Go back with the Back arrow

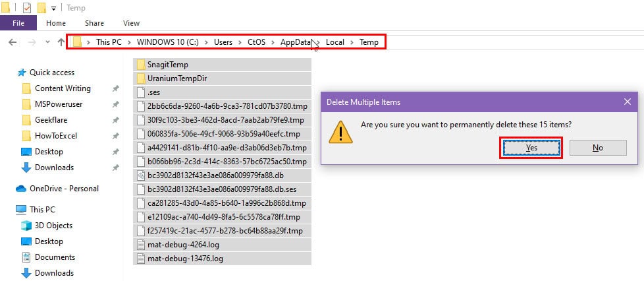13,42
